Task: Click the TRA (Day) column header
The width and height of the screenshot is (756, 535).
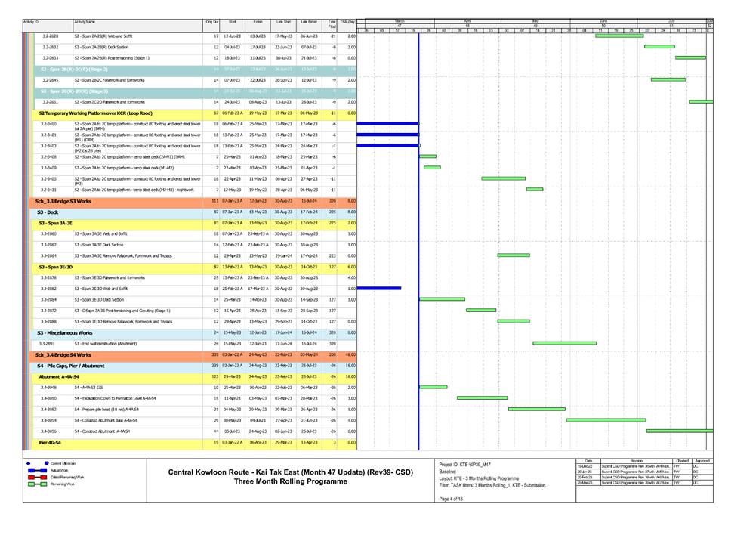Action: click(x=347, y=22)
